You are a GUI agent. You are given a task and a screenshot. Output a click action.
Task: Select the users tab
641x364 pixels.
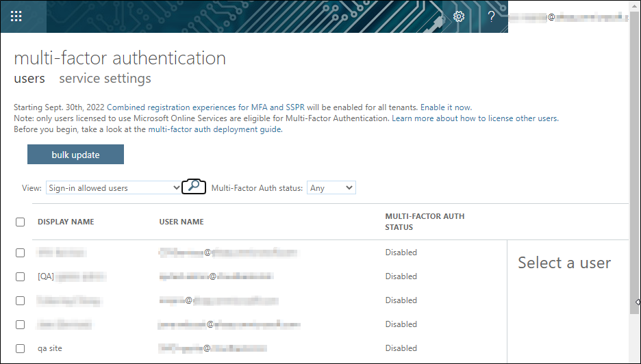[29, 79]
